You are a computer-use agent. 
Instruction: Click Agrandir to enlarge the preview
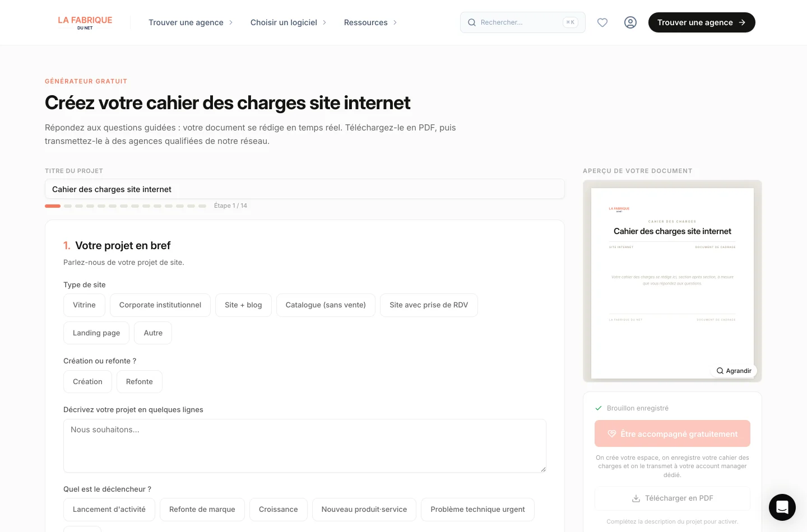(x=734, y=371)
